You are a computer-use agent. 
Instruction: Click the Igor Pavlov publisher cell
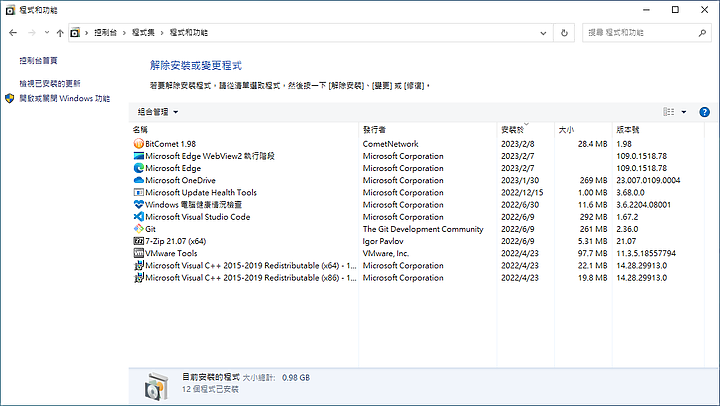coord(383,241)
